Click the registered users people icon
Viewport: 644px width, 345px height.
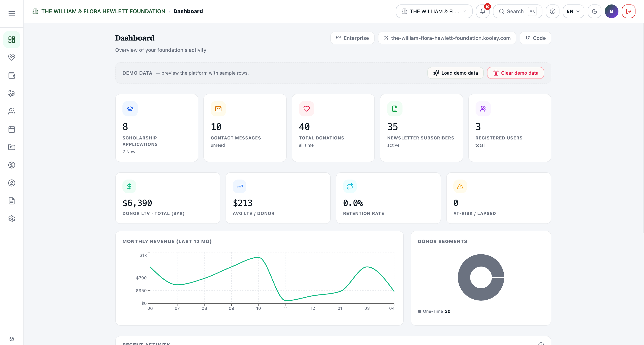(483, 109)
